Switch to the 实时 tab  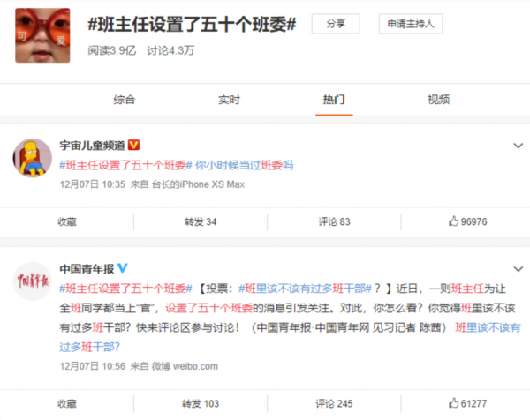click(229, 100)
